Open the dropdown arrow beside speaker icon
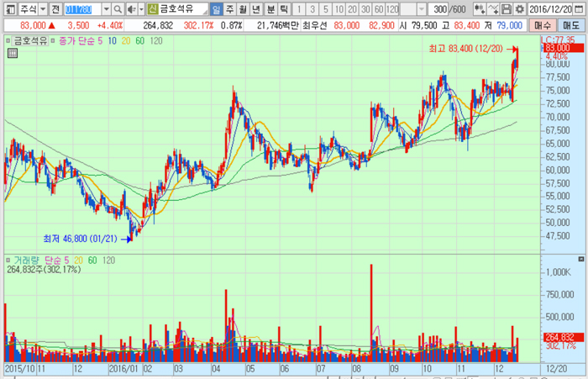This screenshot has width=588, height=379. [x=140, y=8]
